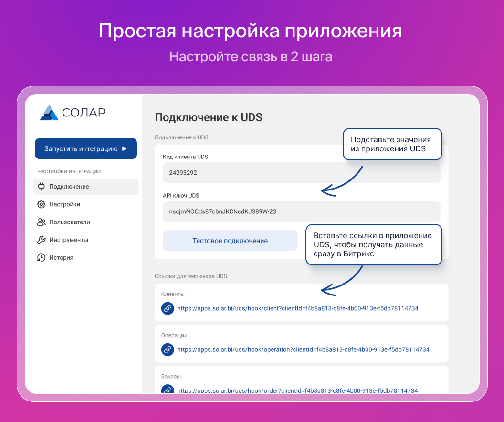Open the operation webhook URL link

pyautogui.click(x=303, y=350)
